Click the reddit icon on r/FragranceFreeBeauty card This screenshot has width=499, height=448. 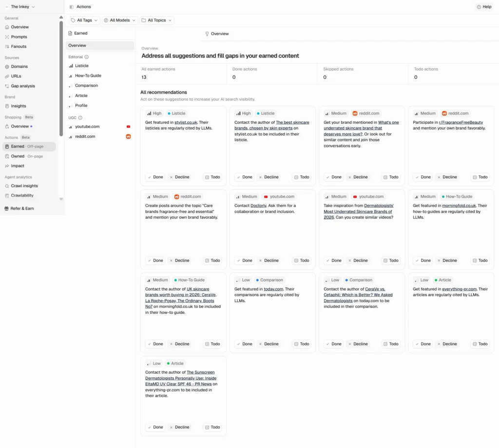pyautogui.click(x=444, y=114)
